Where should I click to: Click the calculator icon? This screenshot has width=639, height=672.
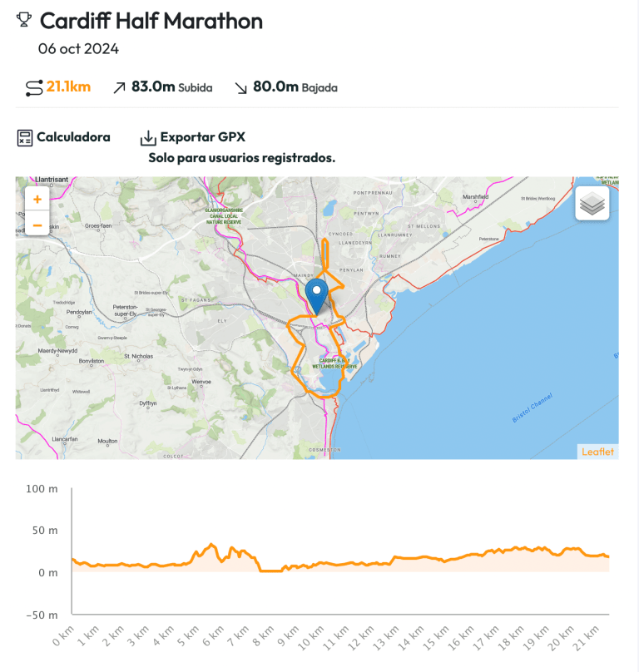(25, 137)
